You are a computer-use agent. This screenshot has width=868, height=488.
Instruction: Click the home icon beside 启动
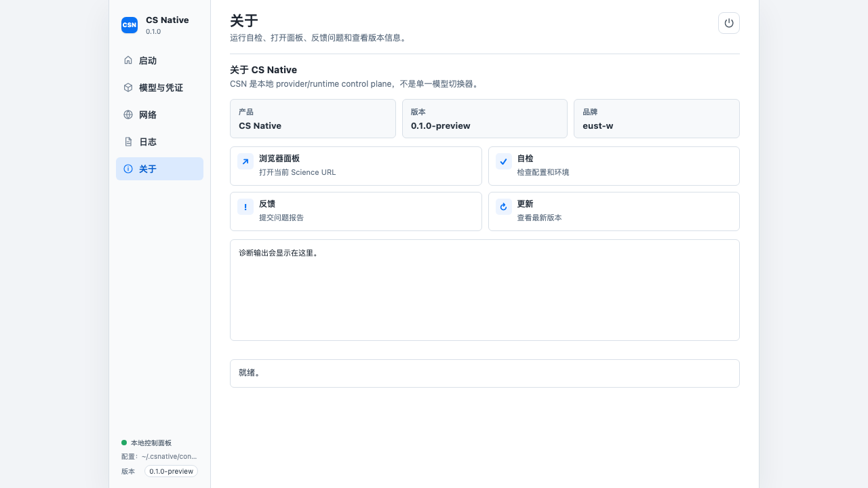click(128, 60)
